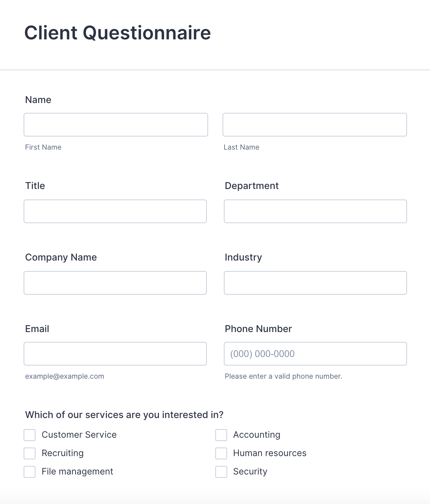Click the First Name input field
430x504 pixels.
coord(116,125)
